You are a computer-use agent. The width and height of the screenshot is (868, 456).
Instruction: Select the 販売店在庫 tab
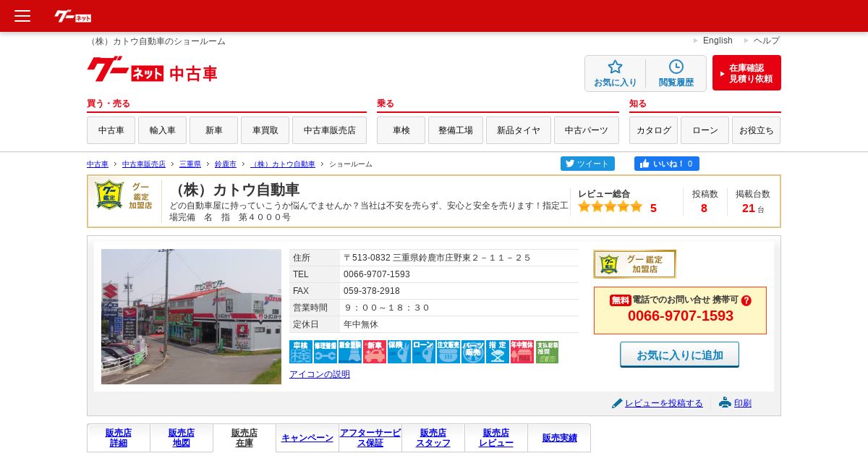pos(244,438)
